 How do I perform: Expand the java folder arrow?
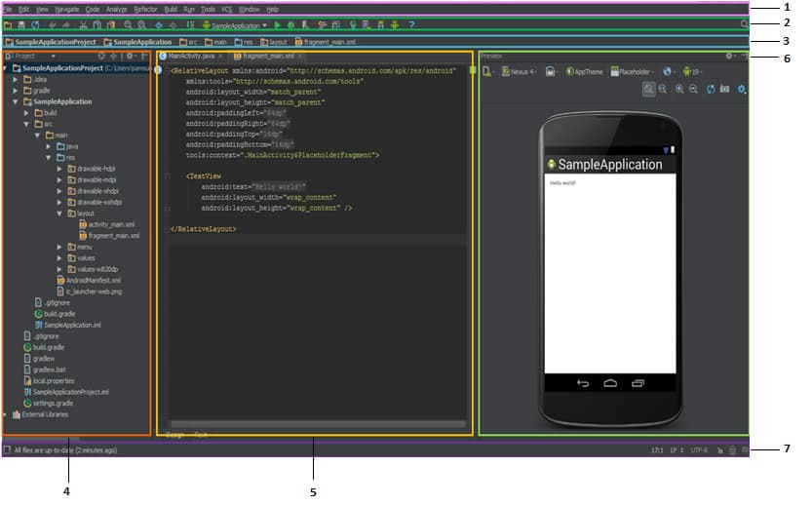[x=49, y=146]
